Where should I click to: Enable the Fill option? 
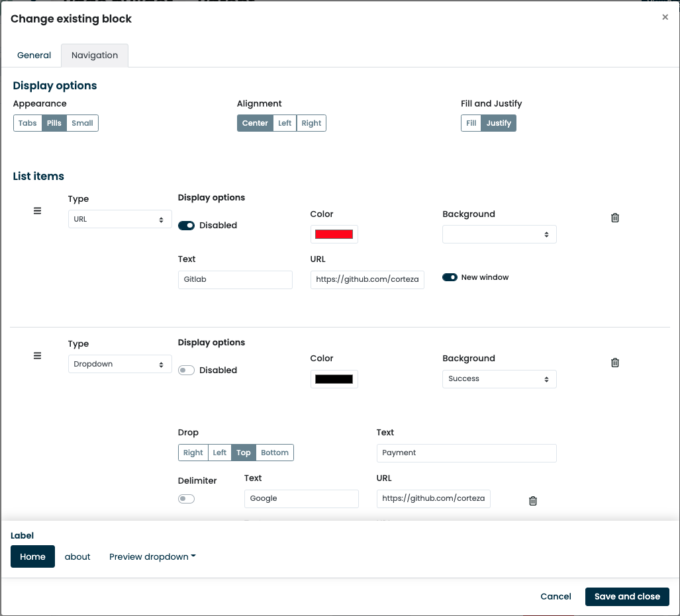[x=471, y=123]
